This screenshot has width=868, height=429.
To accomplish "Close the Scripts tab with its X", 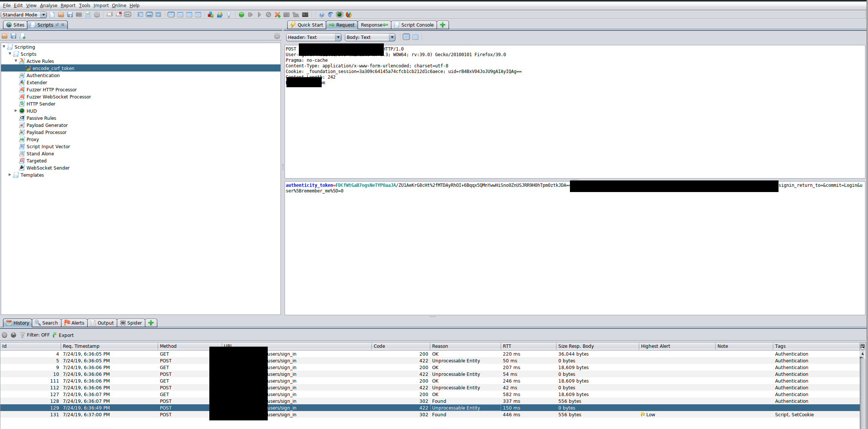I will [63, 25].
